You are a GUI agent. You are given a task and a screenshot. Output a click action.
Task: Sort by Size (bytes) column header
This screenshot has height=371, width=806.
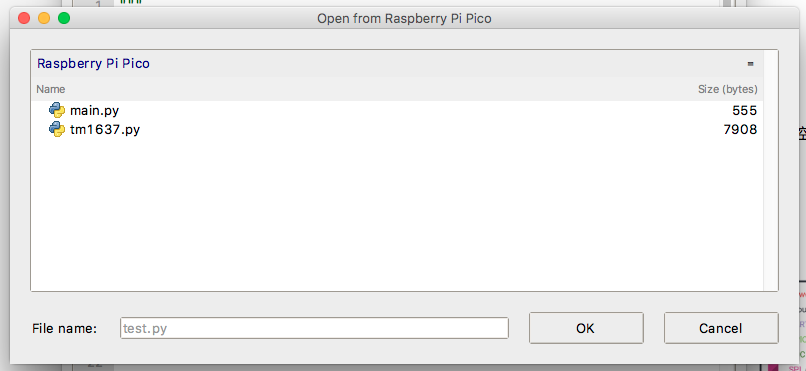coord(727,89)
